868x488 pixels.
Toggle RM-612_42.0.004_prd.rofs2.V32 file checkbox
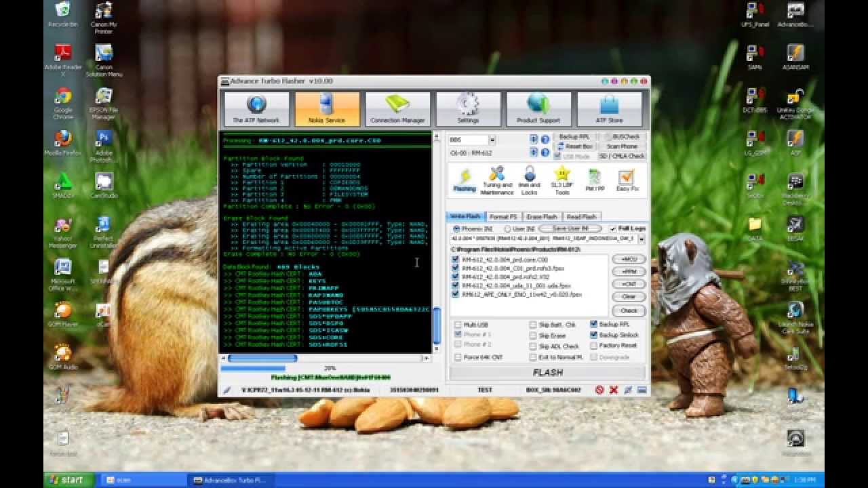456,277
